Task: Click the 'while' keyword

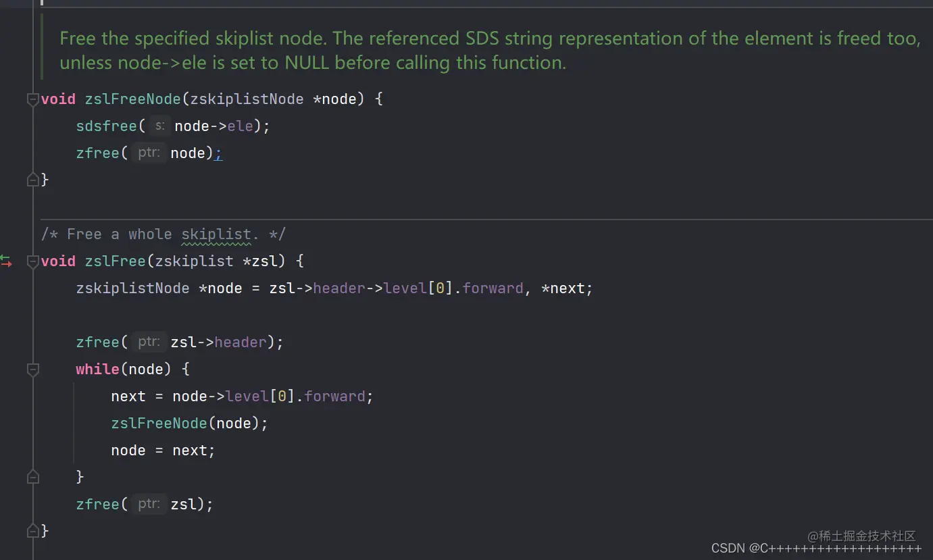Action: click(98, 370)
